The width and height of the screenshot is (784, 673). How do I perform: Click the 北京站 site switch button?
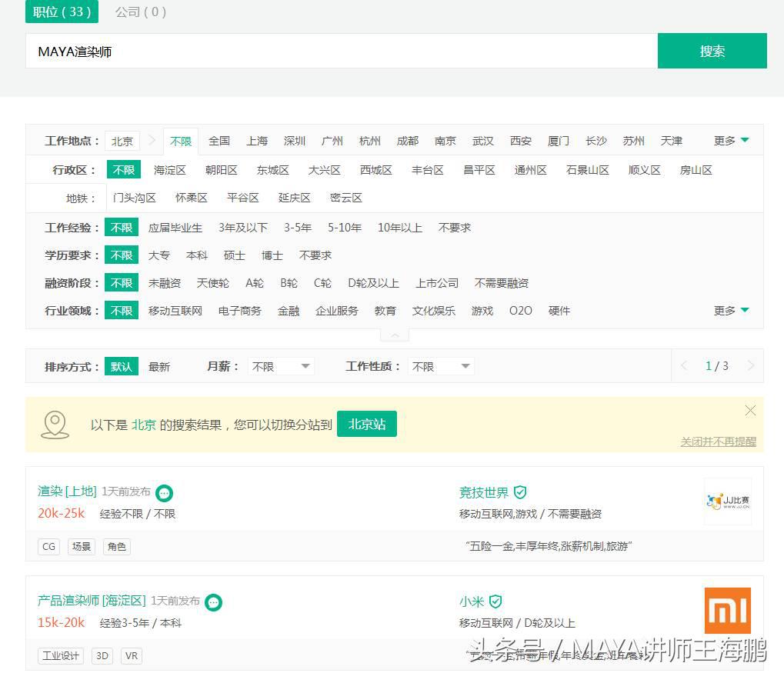point(367,424)
